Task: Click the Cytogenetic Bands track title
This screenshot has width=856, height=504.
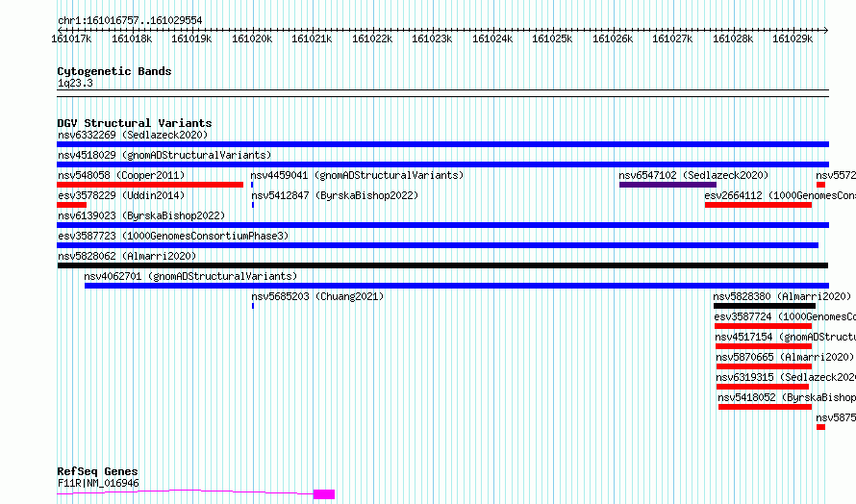Action: point(114,71)
